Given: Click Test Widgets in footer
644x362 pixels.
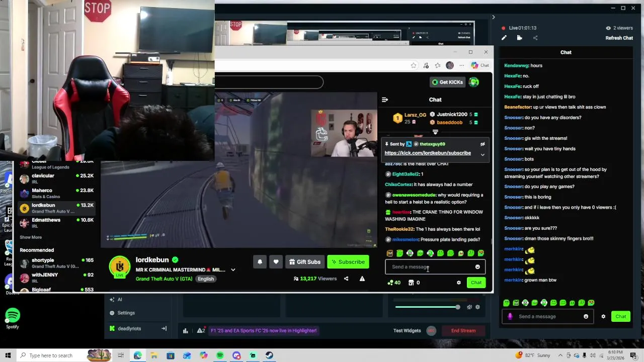Looking at the screenshot, I should pyautogui.click(x=407, y=330).
